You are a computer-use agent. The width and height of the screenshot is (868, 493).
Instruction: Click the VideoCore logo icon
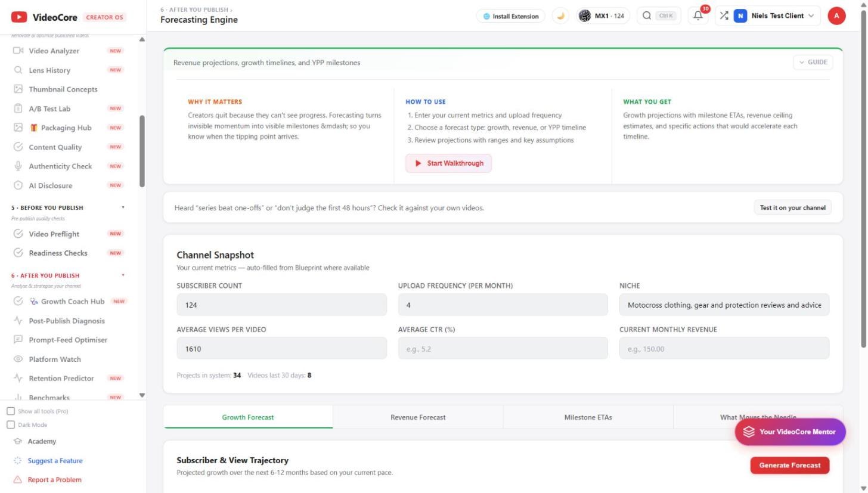tap(19, 17)
